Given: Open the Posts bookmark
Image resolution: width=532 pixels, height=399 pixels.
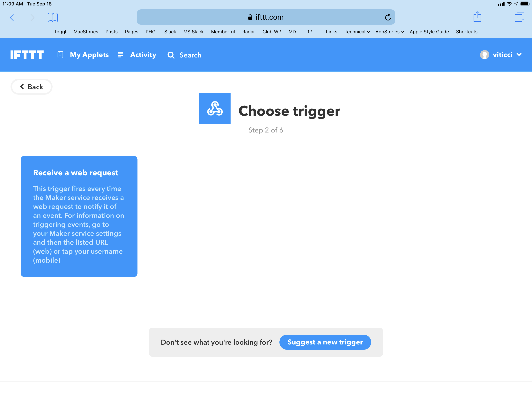Looking at the screenshot, I should pos(112,32).
